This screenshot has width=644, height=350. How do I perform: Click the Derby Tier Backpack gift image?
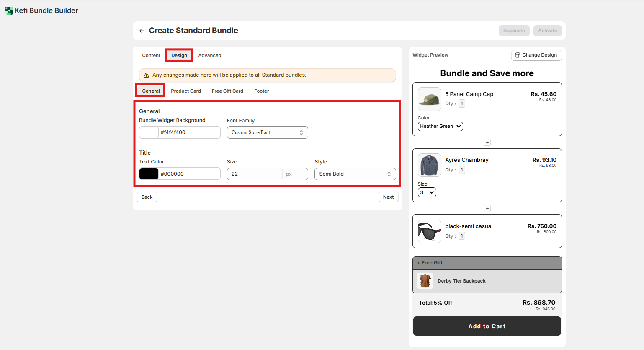point(425,281)
